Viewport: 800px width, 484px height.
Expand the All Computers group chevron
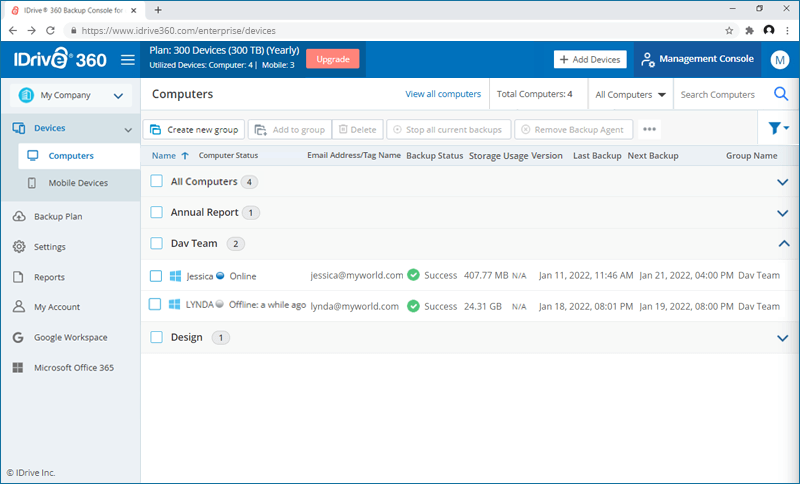(783, 182)
